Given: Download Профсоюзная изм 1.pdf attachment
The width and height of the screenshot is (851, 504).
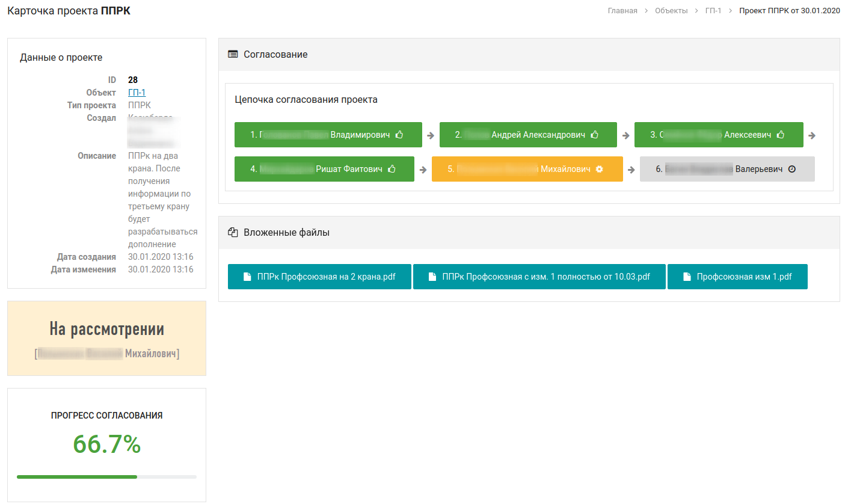Looking at the screenshot, I should coord(737,277).
